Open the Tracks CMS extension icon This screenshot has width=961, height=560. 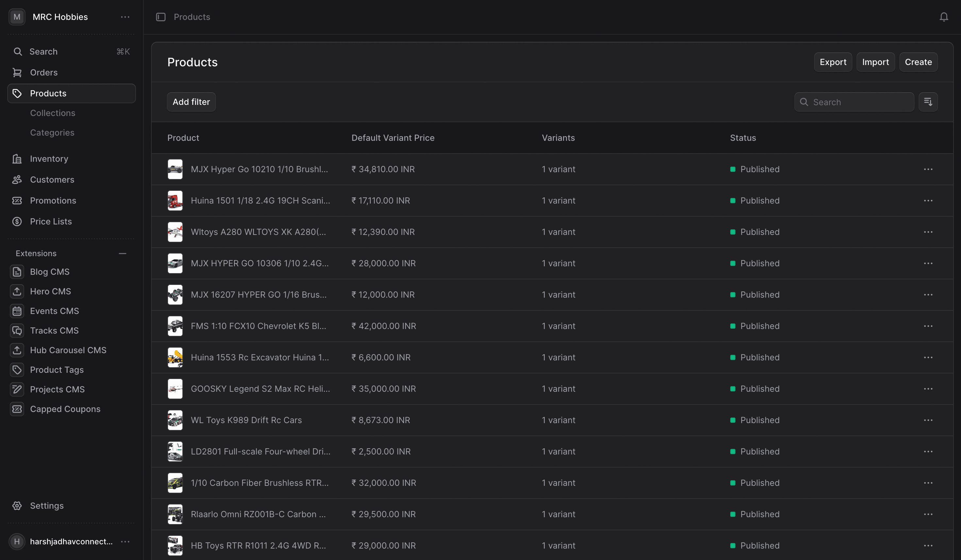tap(17, 331)
